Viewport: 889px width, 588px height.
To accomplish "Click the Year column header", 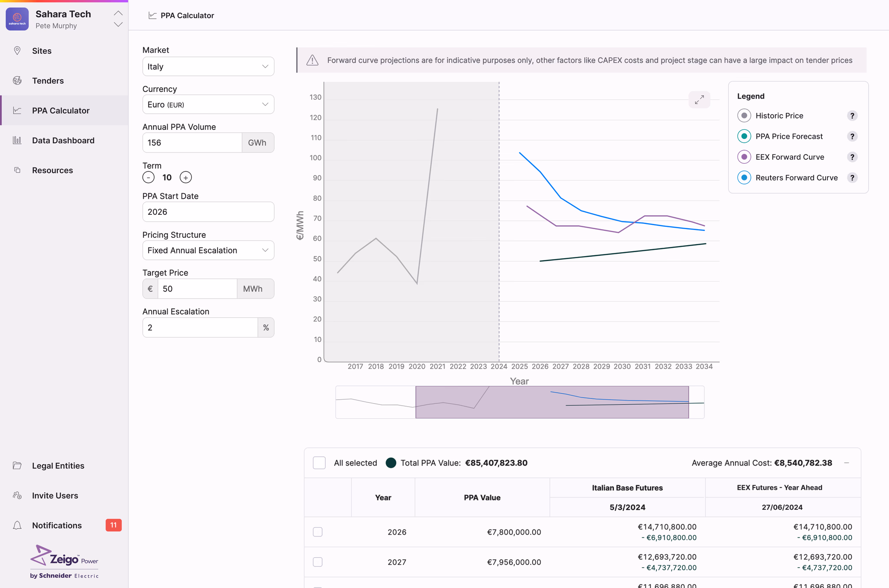I will pos(383,498).
